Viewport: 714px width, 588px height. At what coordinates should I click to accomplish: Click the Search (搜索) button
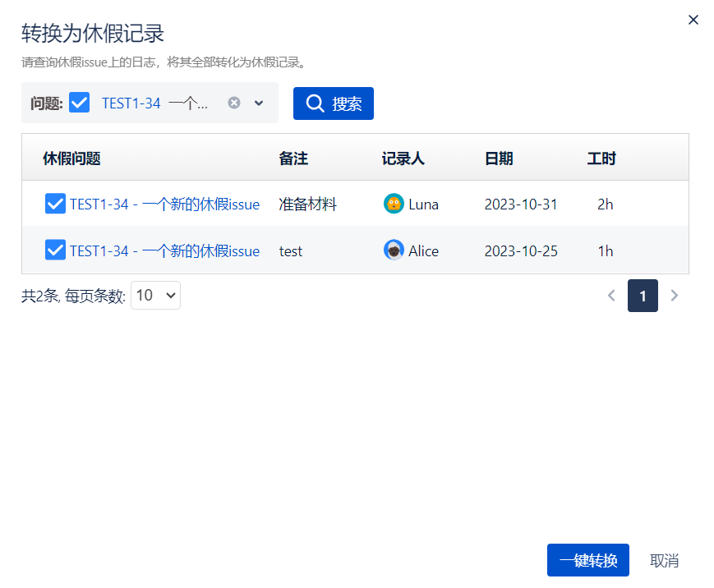pos(334,103)
